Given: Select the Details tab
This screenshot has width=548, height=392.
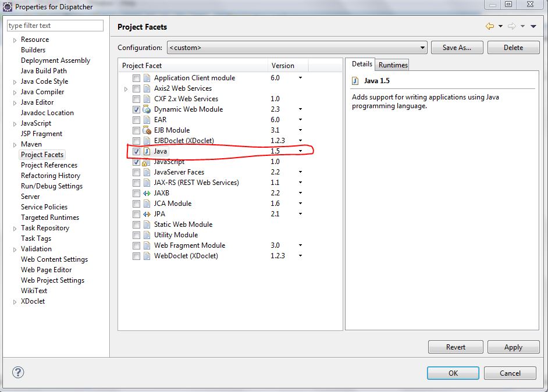Looking at the screenshot, I should [x=362, y=64].
